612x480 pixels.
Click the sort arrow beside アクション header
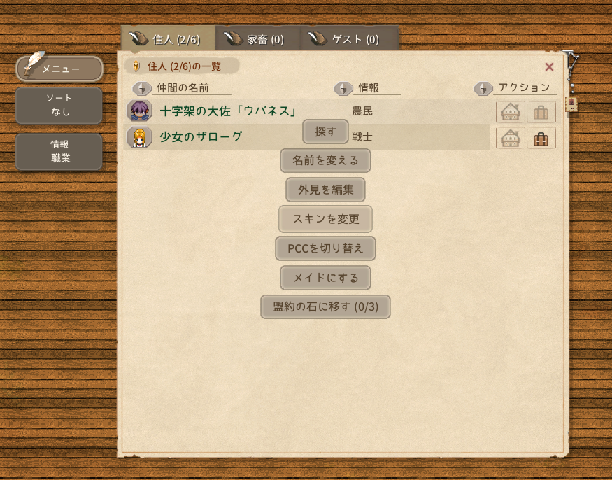tap(483, 89)
